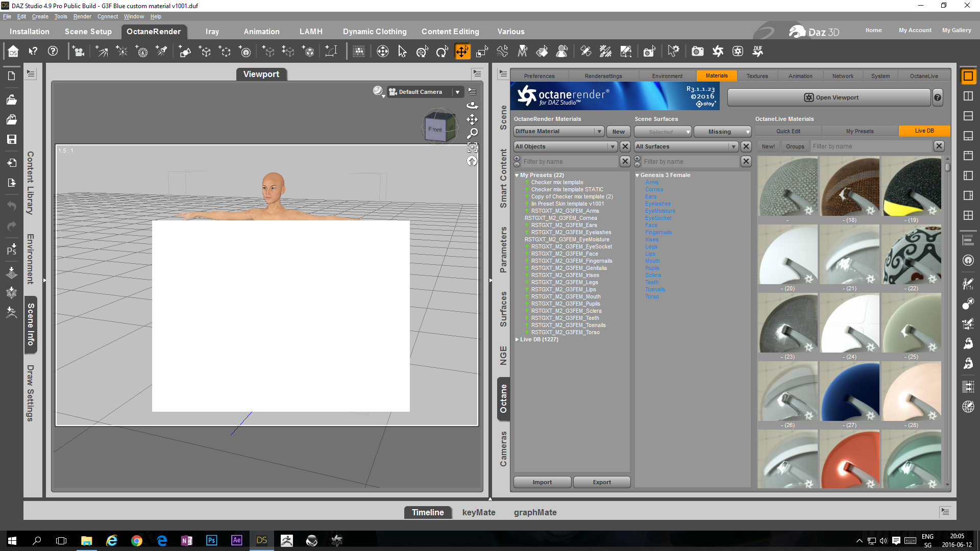Select the Rotate tool in the toolbar
The image size is (980, 551).
[x=442, y=51]
